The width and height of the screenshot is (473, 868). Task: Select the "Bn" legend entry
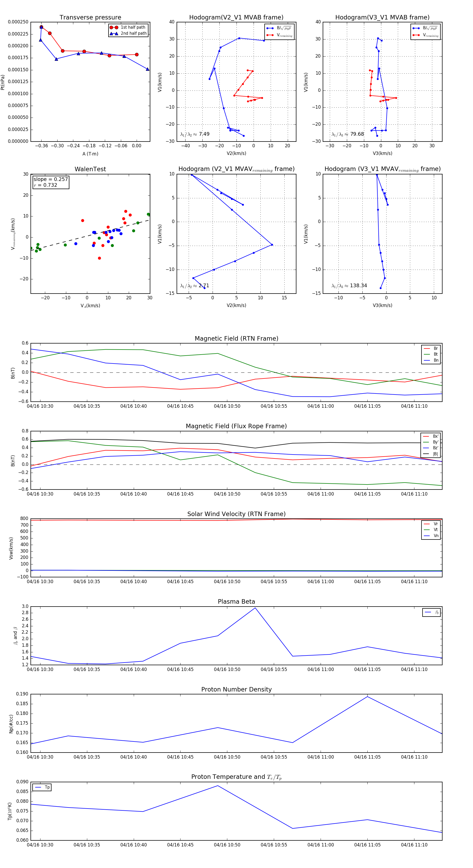tap(431, 361)
